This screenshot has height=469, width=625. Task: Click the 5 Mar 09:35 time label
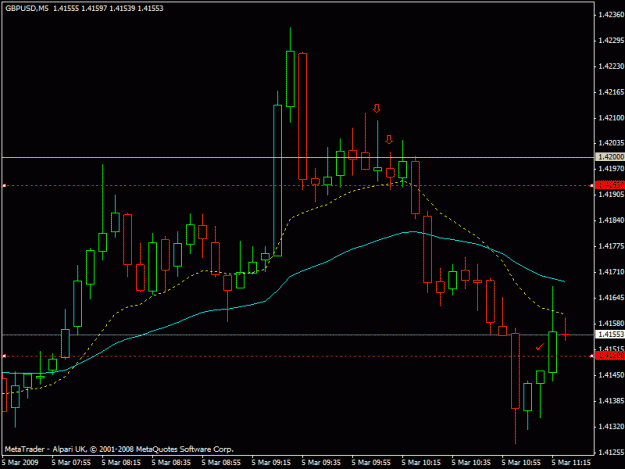pos(321,463)
